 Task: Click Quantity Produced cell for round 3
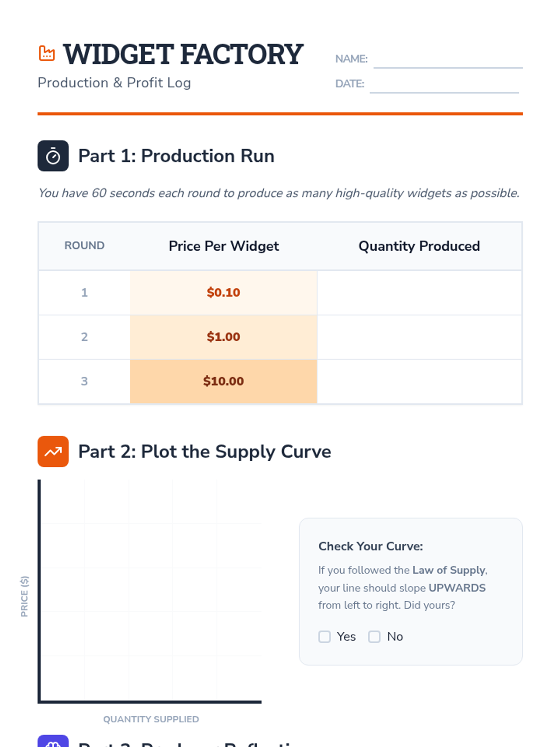point(419,381)
